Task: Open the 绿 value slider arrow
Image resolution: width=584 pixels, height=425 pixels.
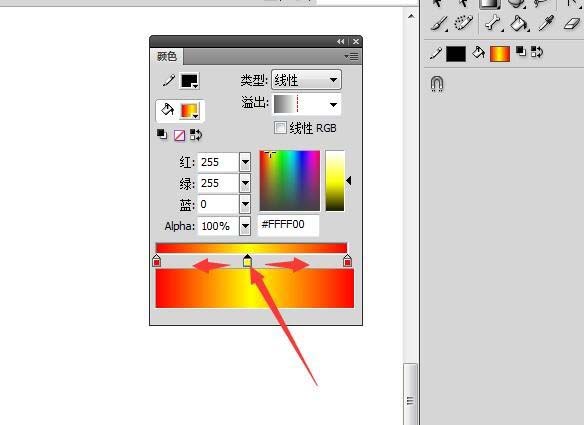Action: click(245, 183)
